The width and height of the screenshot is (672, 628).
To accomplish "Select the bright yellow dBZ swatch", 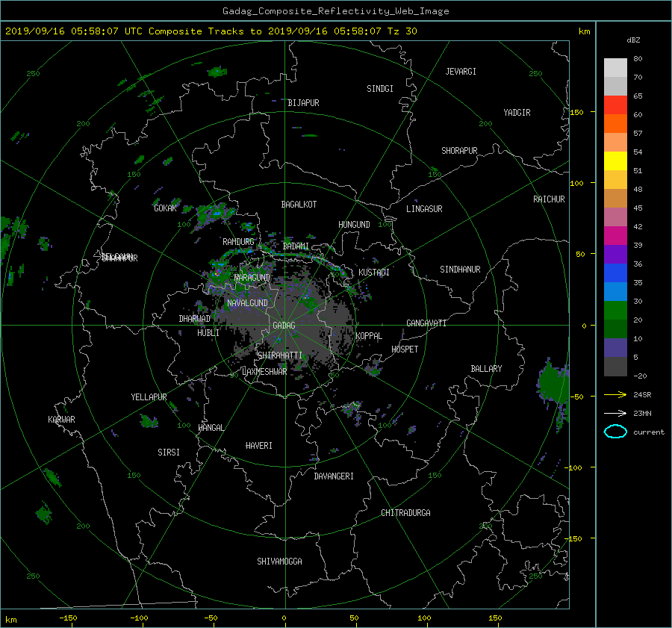I will coord(615,161).
